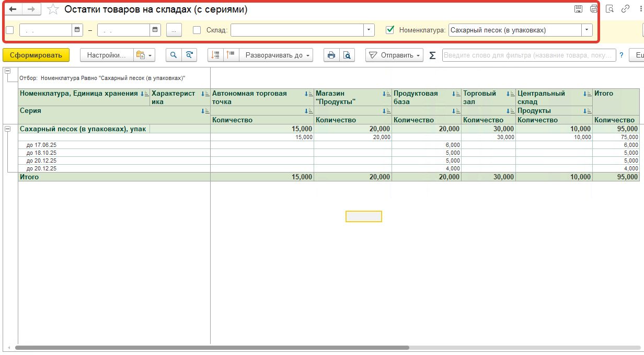Open print preview of the report
This screenshot has width=644, height=355.
point(347,55)
